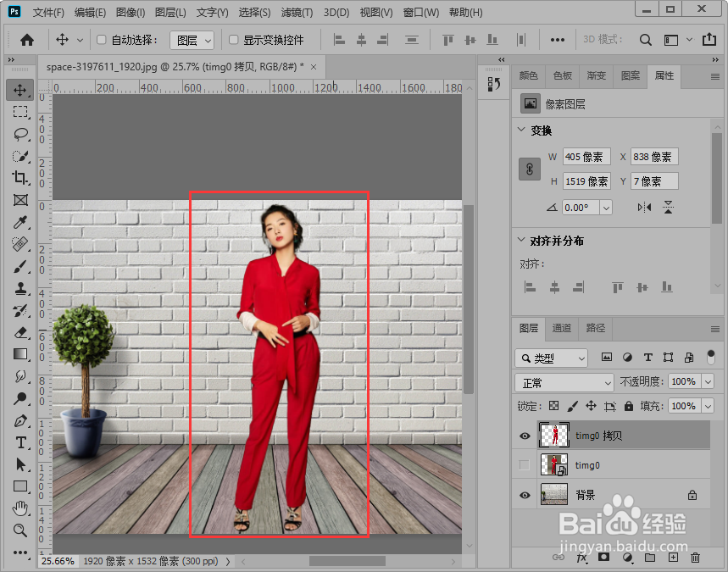The image size is (728, 572).
Task: Select the Zoom tool
Action: [20, 530]
